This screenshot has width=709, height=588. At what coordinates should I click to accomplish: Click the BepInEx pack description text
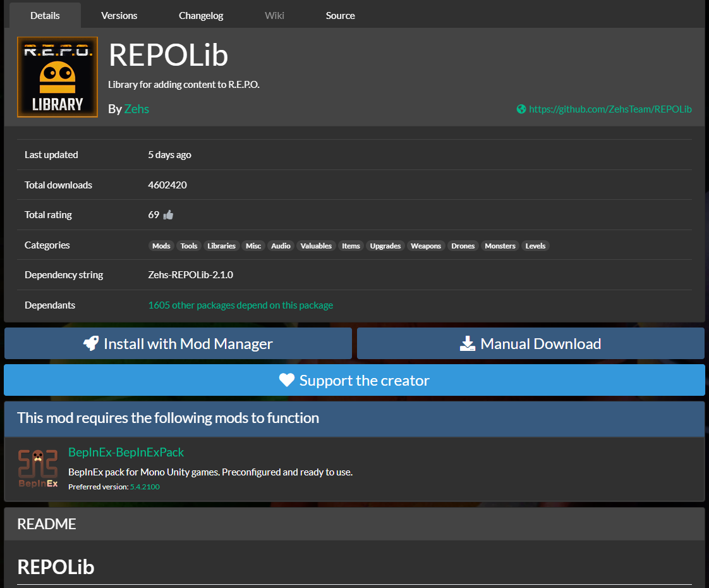[210, 472]
